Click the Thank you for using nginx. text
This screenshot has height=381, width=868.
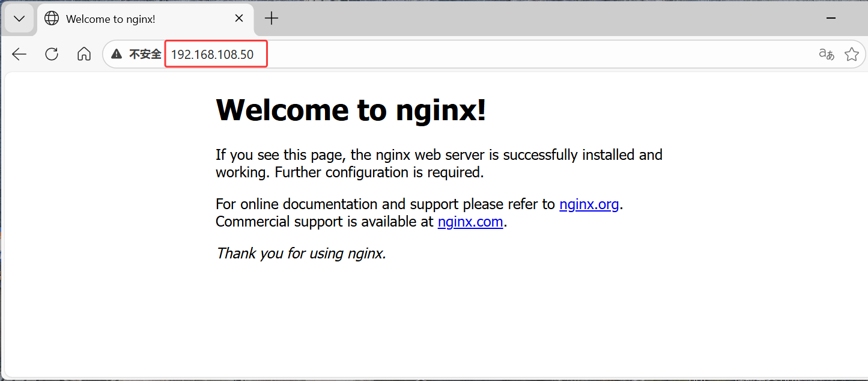pyautogui.click(x=301, y=253)
